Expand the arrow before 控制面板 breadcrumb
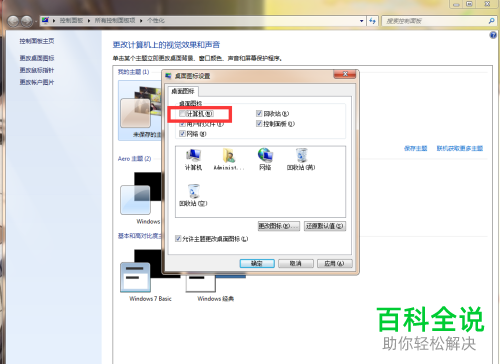The height and width of the screenshot is (364, 500). tap(54, 21)
